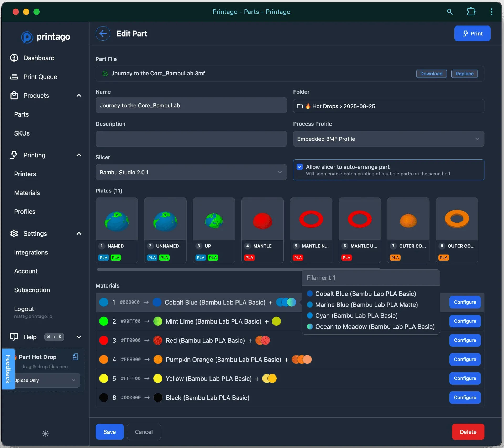504x448 pixels.
Task: Click the Print button
Action: (x=472, y=33)
